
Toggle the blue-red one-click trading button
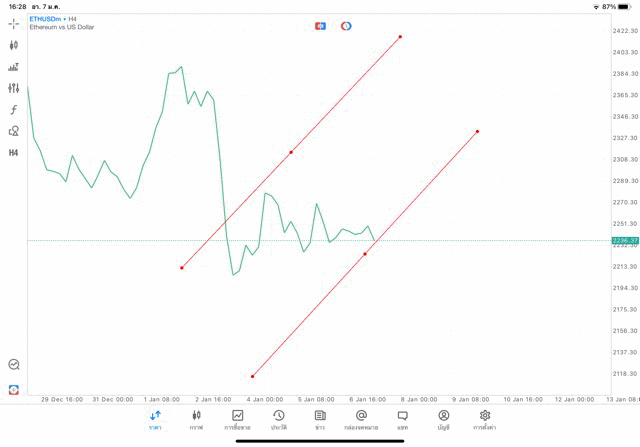pyautogui.click(x=320, y=26)
